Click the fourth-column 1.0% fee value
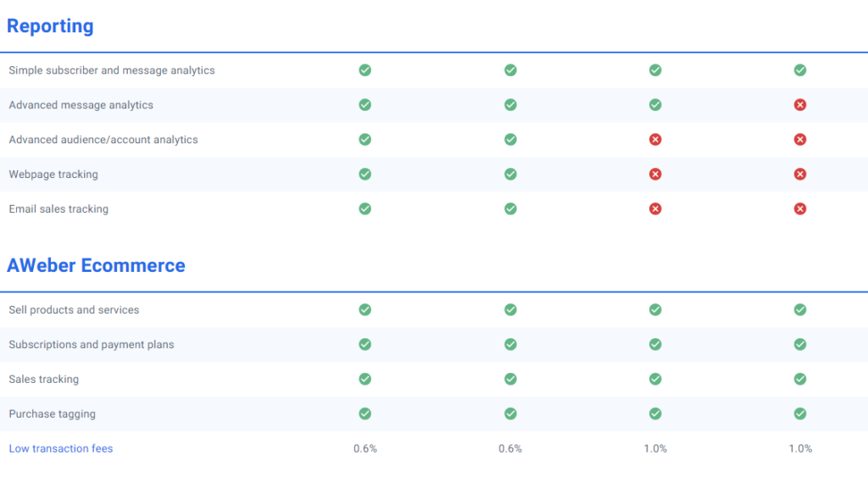The height and width of the screenshot is (483, 868). [x=800, y=449]
